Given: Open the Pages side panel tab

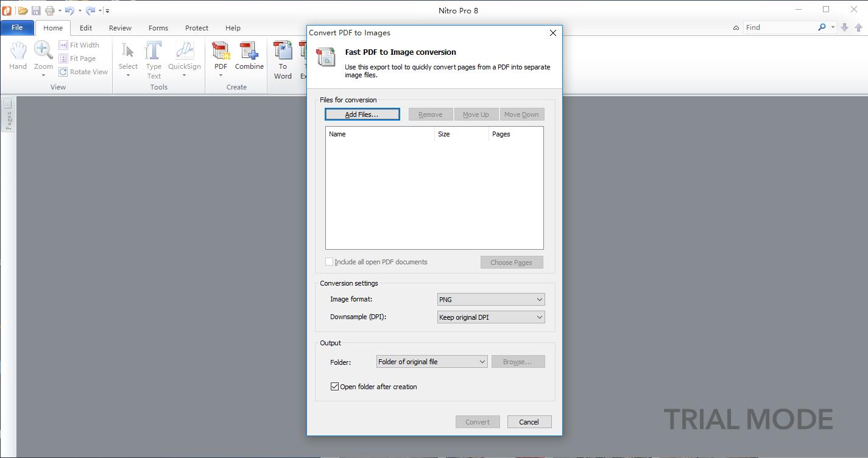Looking at the screenshot, I should click(x=8, y=114).
